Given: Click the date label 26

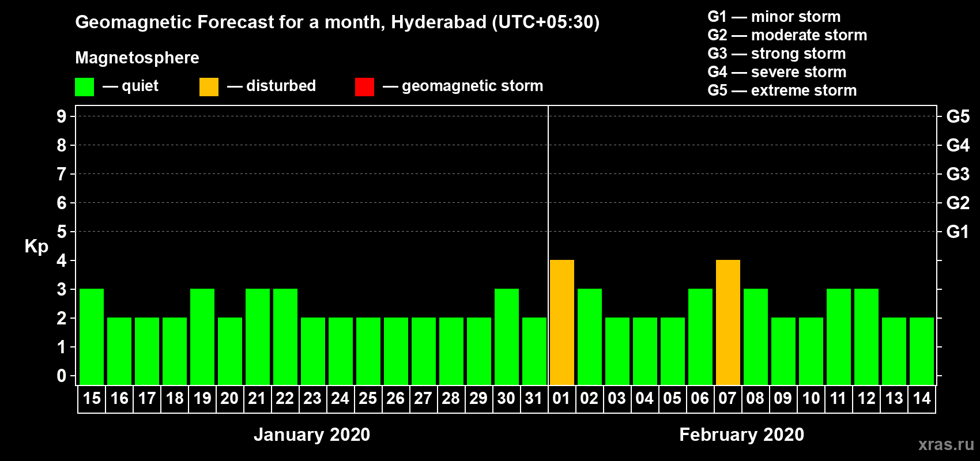Looking at the screenshot, I should (395, 399).
